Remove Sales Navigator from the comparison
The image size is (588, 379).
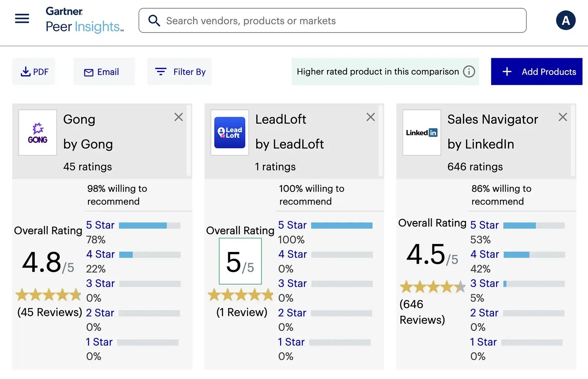[x=563, y=117]
